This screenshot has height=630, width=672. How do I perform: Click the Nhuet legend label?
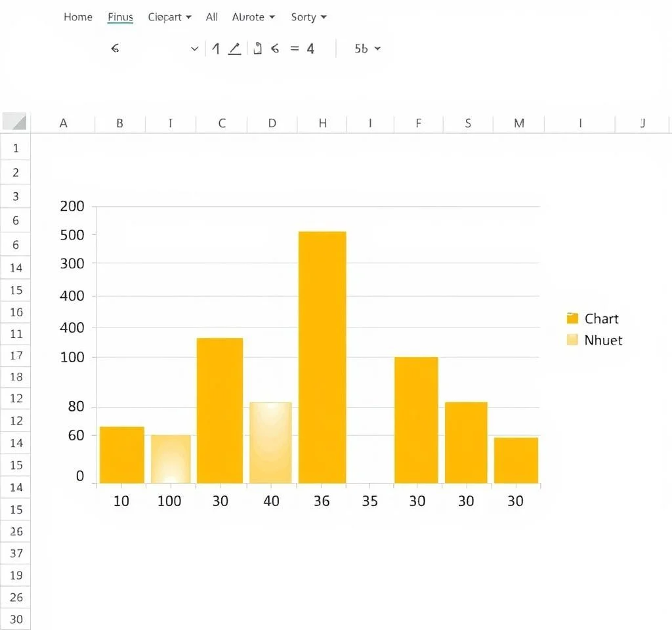click(603, 340)
